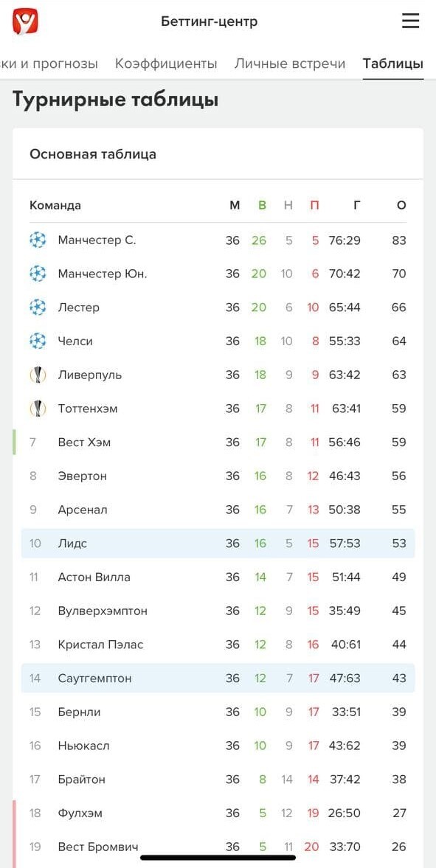Select the Фулхэм team row
Viewport: 436px width, 868px height.
click(x=218, y=813)
